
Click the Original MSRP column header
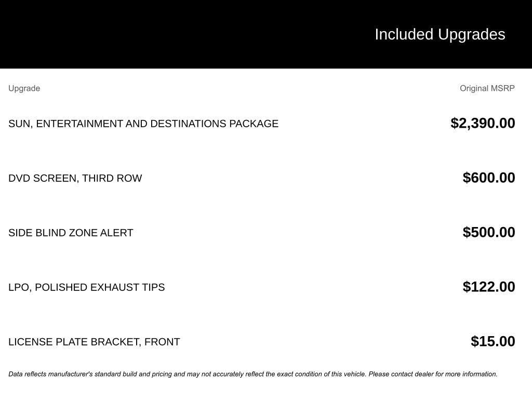point(487,88)
